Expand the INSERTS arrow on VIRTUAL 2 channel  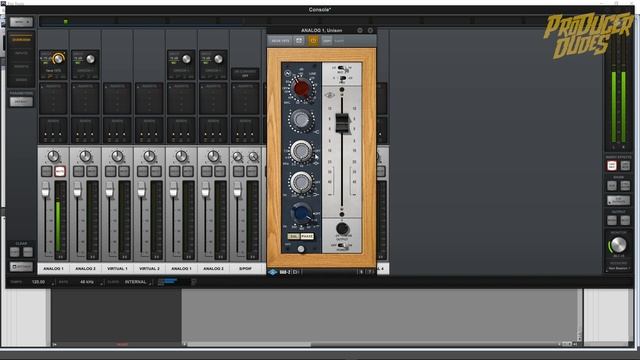point(138,87)
